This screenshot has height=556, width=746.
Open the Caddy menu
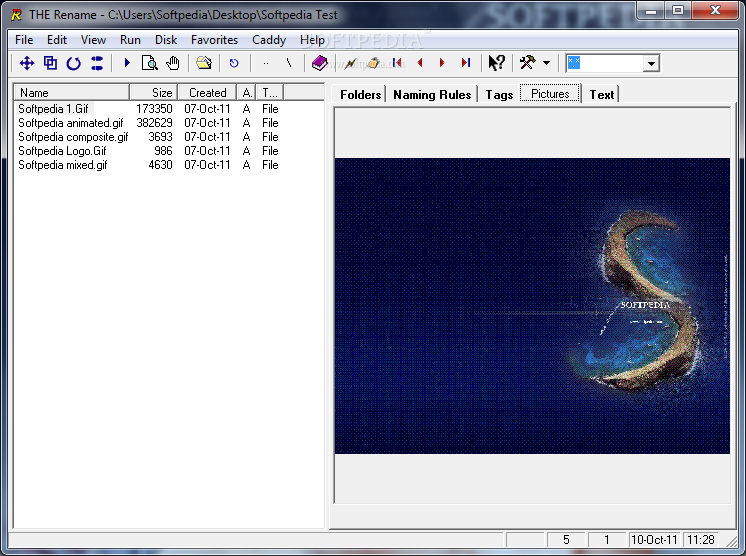click(x=269, y=40)
